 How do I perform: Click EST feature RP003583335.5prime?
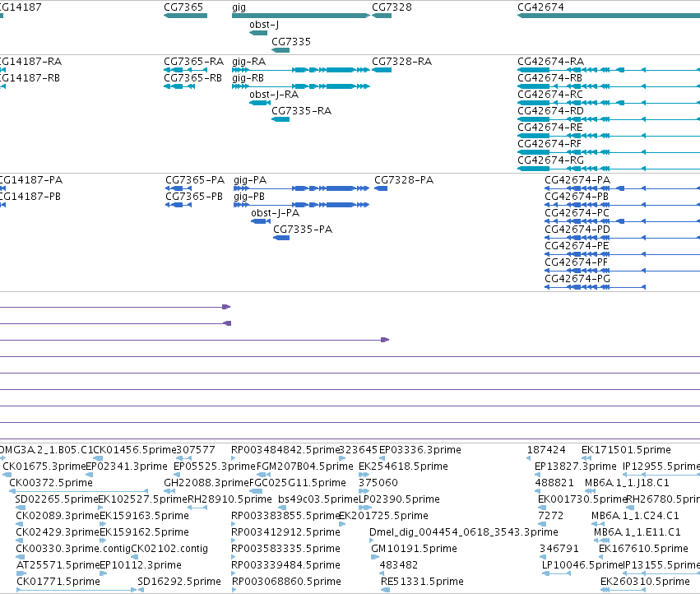tap(234, 557)
